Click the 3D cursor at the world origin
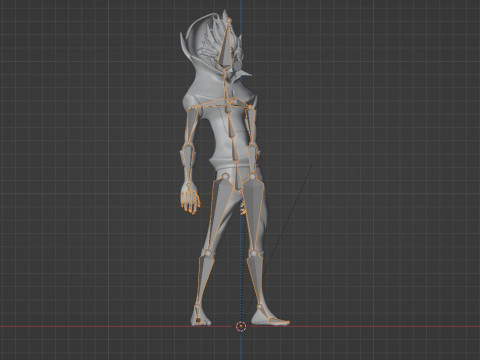The height and width of the screenshot is (360, 480). tap(241, 326)
